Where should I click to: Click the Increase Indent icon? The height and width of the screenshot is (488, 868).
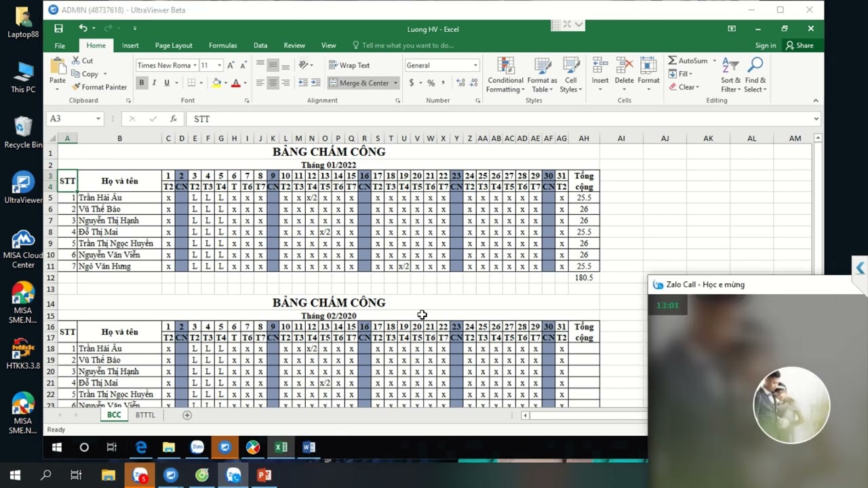316,83
